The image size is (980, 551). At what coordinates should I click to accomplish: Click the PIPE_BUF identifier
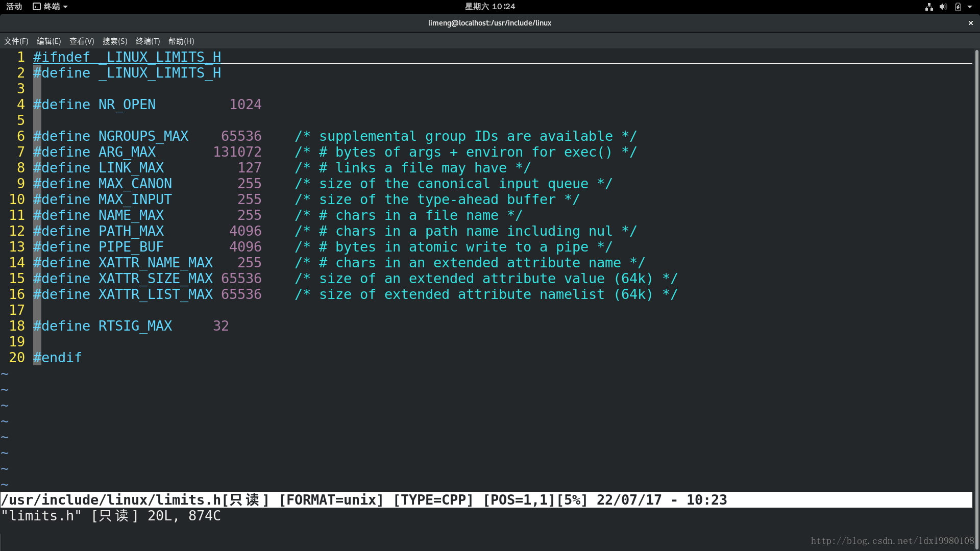(131, 247)
